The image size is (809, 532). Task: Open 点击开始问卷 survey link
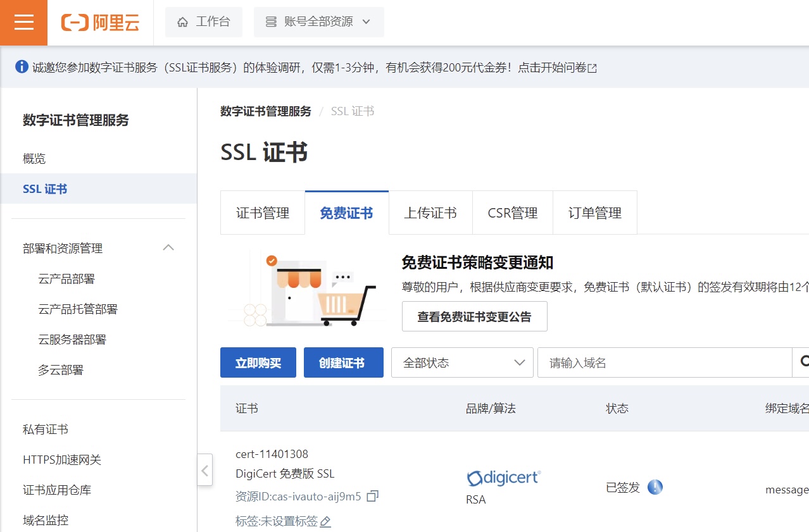click(557, 68)
